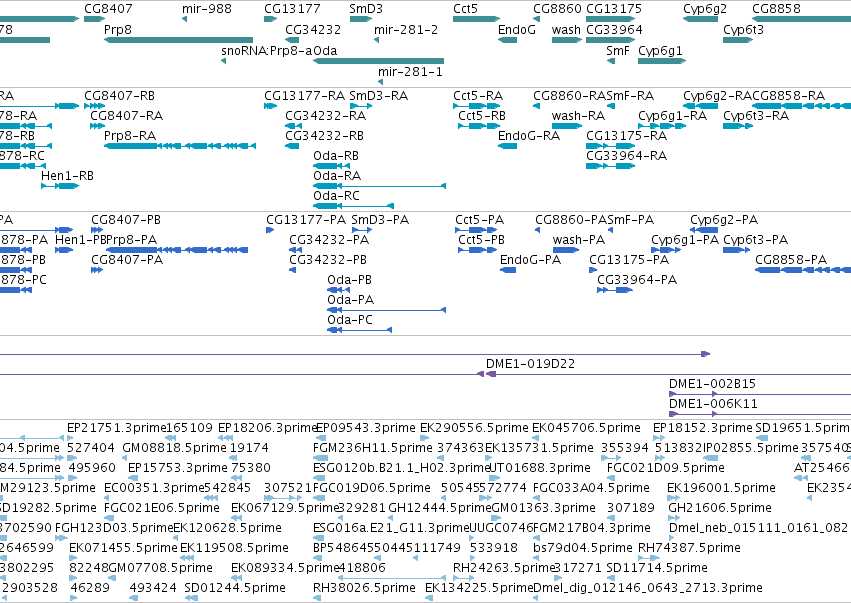Click the Prp8-PA protein label
851x603 pixels.
pyautogui.click(x=132, y=240)
